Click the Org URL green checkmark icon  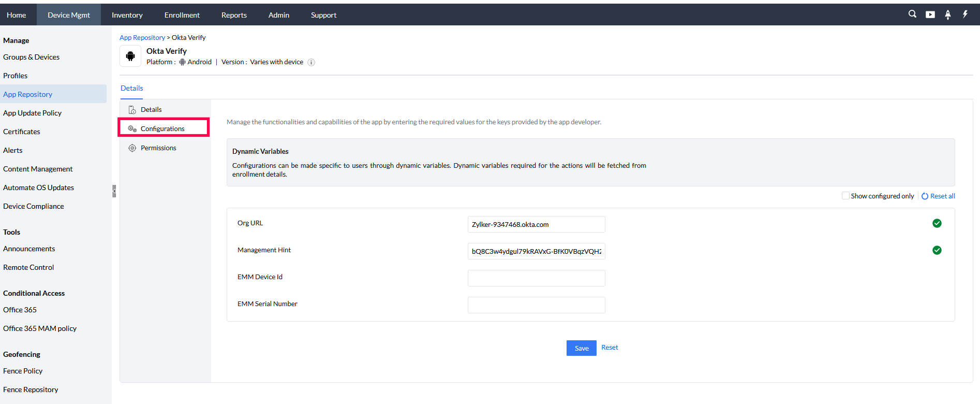coord(937,223)
